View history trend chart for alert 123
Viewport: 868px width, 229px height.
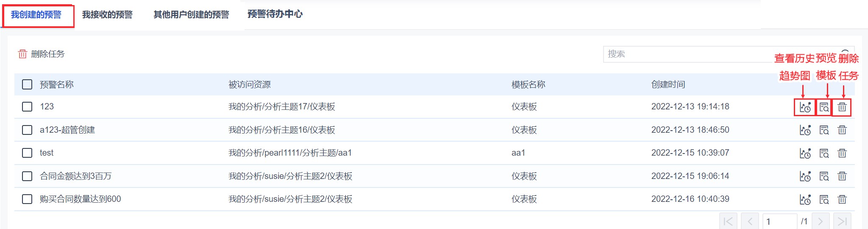(805, 107)
